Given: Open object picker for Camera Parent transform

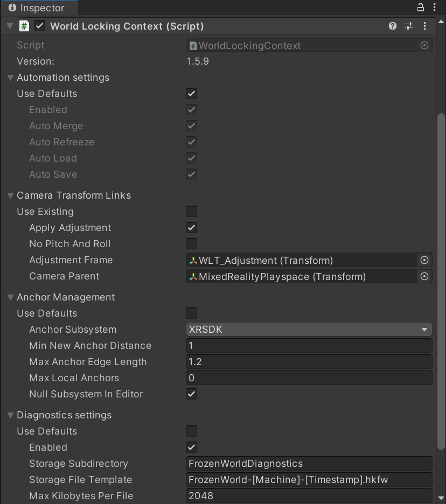Looking at the screenshot, I should coord(425,276).
